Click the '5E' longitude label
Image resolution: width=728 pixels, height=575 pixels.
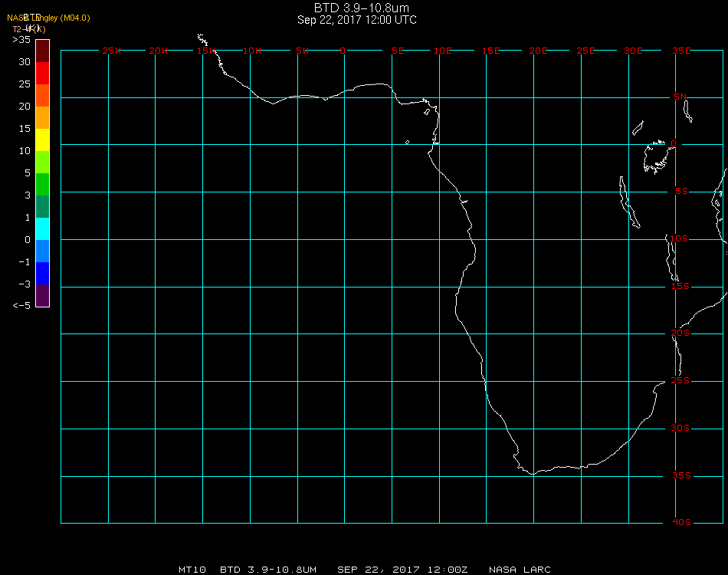pyautogui.click(x=398, y=51)
